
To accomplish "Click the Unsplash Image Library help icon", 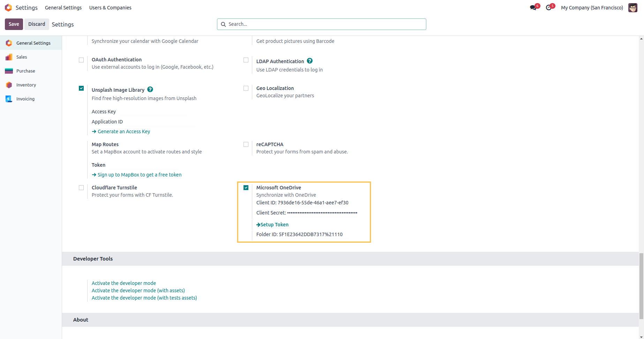I will tap(150, 90).
